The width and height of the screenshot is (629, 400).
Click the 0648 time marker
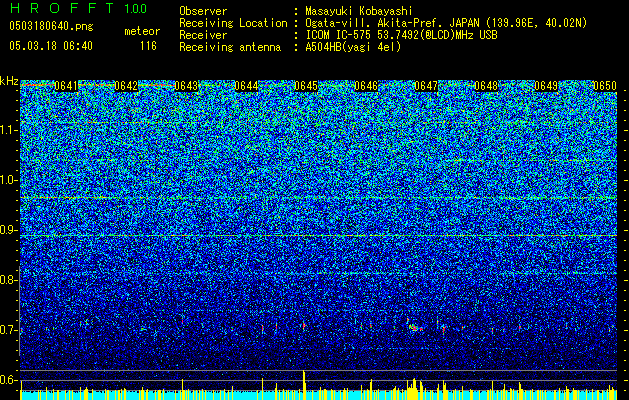click(x=486, y=86)
